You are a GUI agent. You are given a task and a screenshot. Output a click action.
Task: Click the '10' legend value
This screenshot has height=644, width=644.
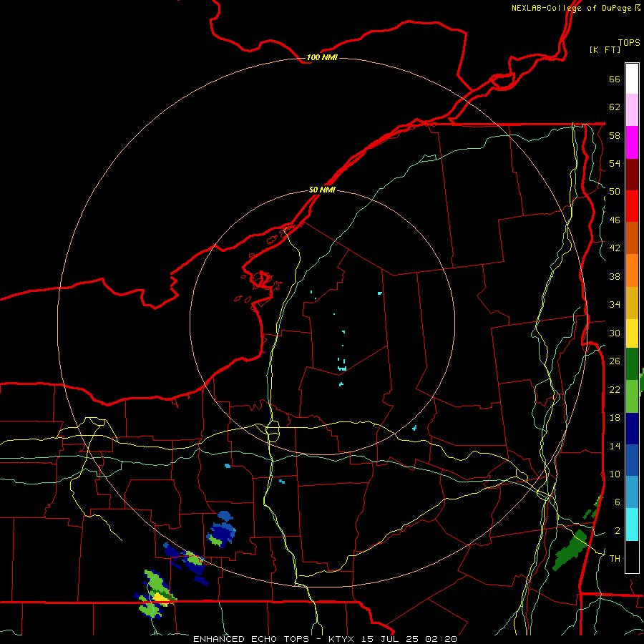pos(615,474)
